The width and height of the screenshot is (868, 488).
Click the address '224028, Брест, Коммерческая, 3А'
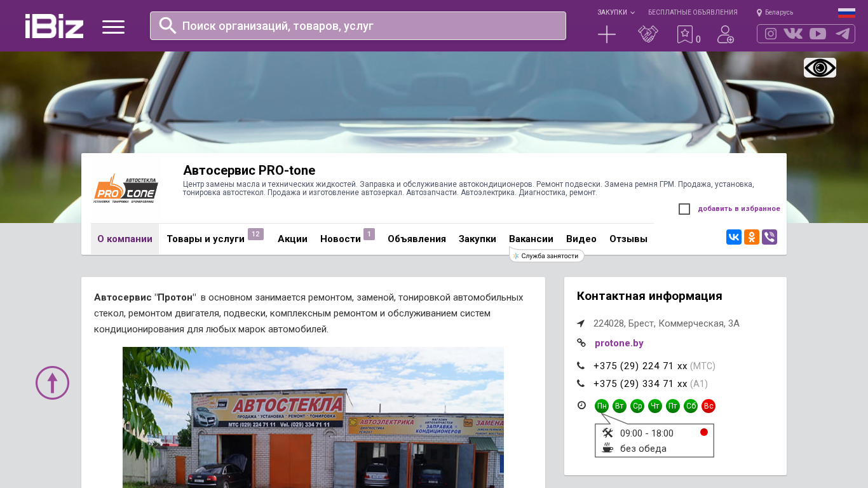click(667, 323)
